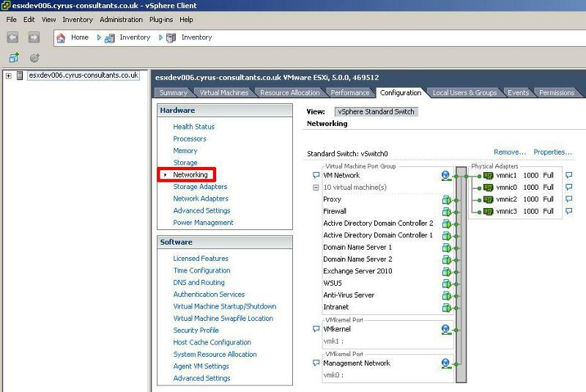Open info bubble for Management Network
This screenshot has width=586, height=392.
316,363
